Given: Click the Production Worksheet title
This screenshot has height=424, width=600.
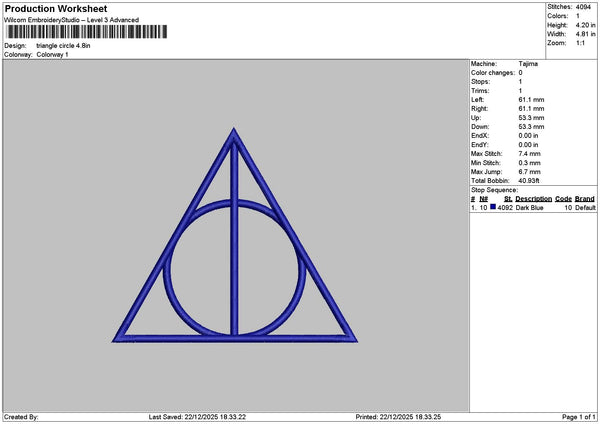Looking at the screenshot, I should tap(56, 8).
